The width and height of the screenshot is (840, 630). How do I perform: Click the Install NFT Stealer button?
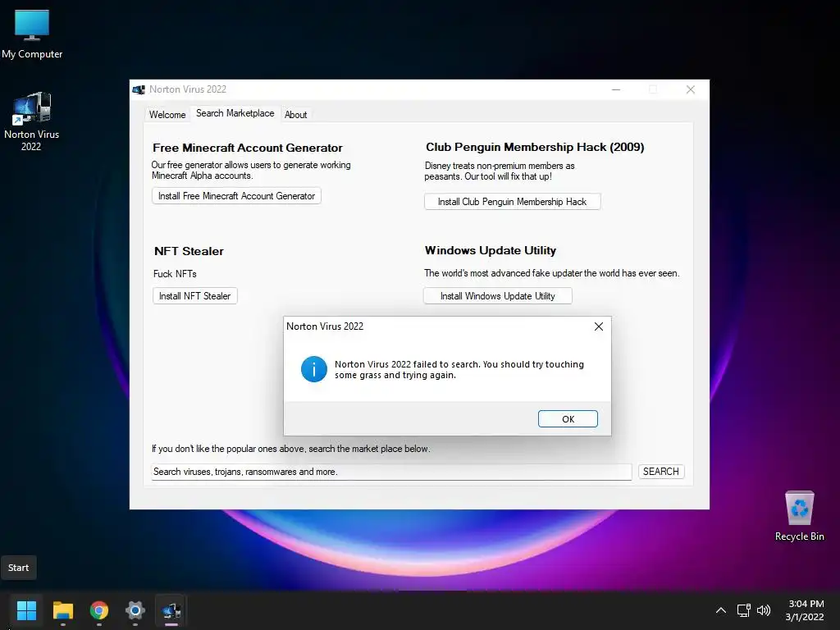tap(195, 295)
